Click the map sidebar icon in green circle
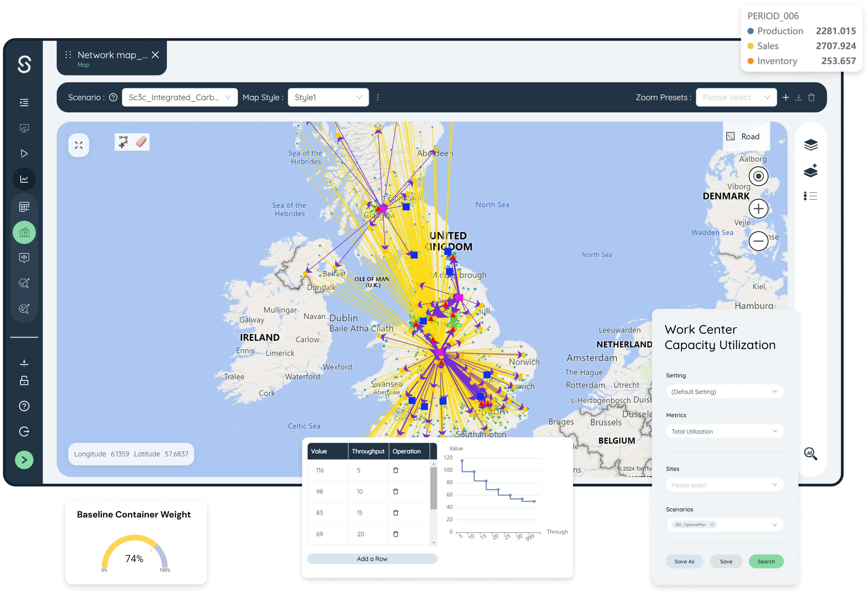The height and width of the screenshot is (593, 868). click(x=24, y=233)
